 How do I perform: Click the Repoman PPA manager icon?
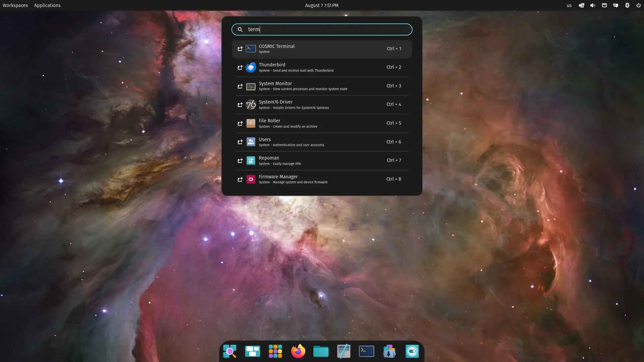click(x=251, y=161)
